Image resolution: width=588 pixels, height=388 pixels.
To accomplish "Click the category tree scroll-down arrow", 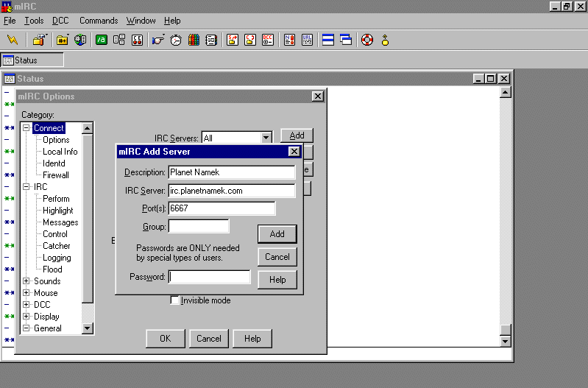I will [x=88, y=328].
